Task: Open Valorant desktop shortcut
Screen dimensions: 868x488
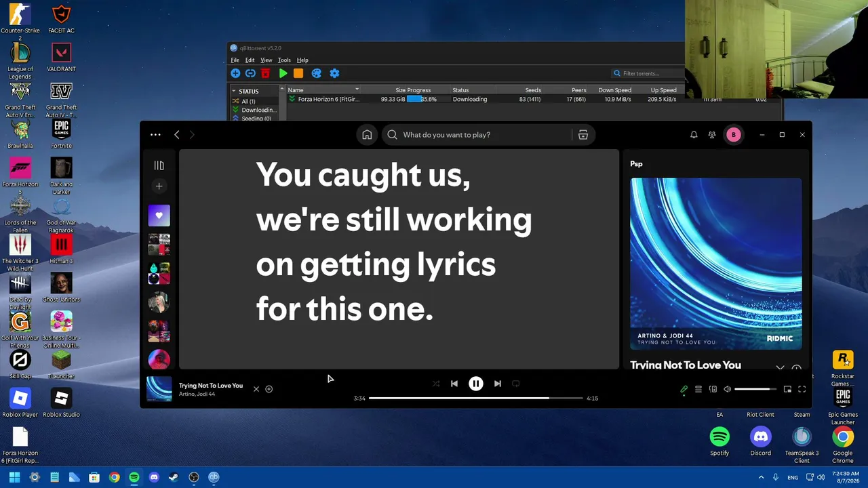Action: (61, 57)
